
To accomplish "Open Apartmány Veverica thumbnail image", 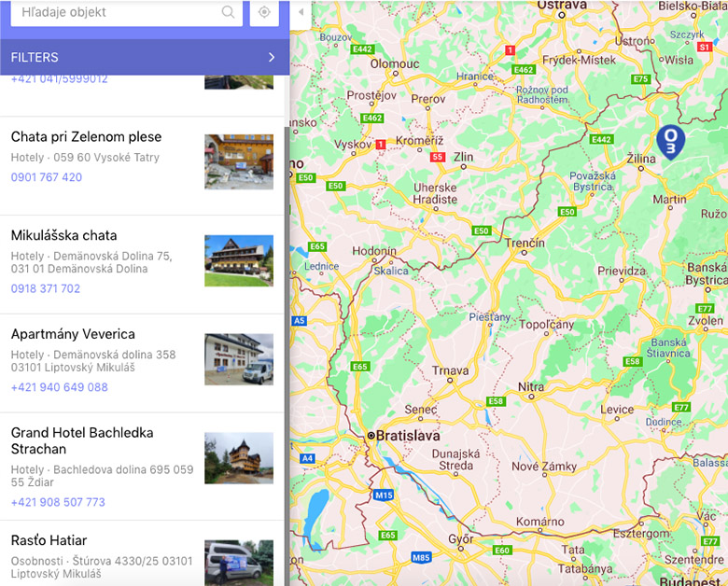I will click(239, 359).
